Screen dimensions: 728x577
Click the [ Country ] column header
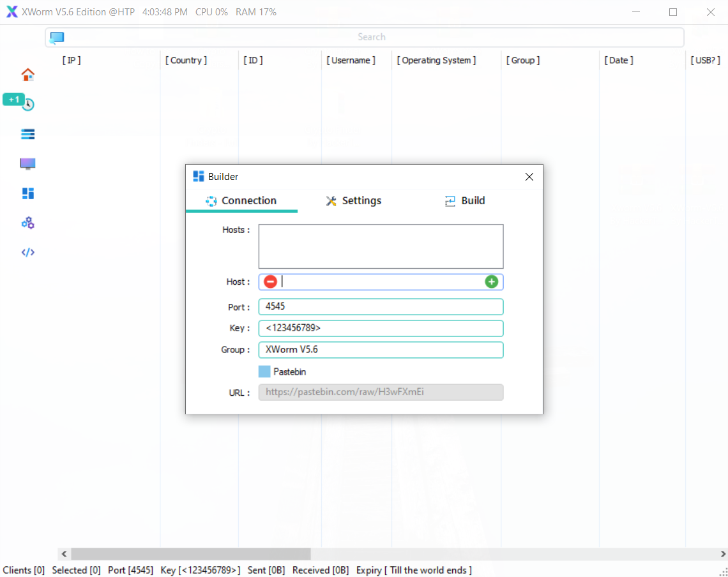click(x=186, y=60)
